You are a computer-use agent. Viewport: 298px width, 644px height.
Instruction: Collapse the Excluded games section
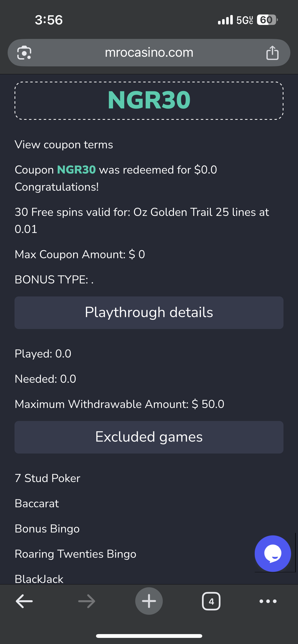click(149, 437)
